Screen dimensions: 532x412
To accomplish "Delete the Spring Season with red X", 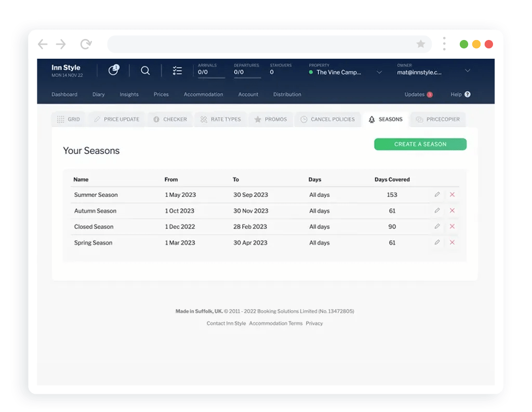I will point(452,243).
